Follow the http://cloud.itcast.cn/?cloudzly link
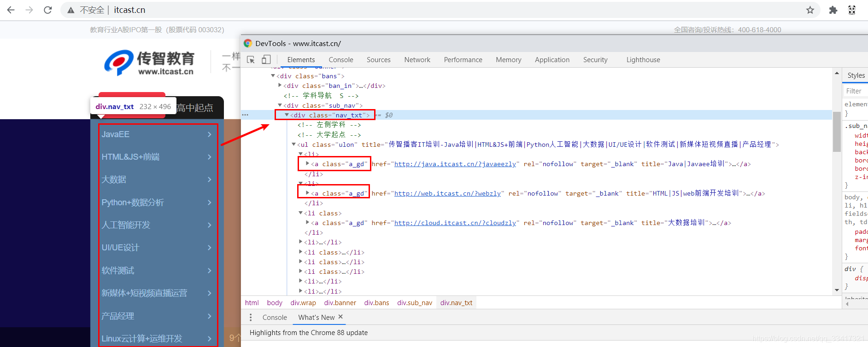 click(x=455, y=223)
